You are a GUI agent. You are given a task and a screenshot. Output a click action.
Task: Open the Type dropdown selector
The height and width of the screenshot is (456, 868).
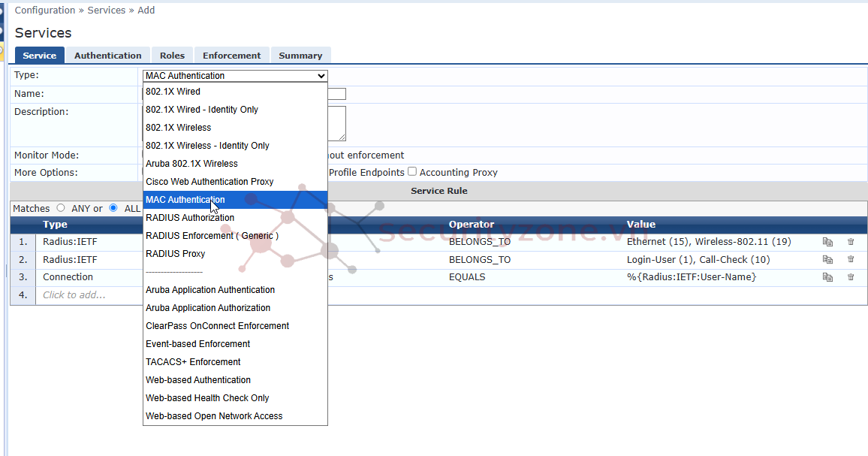pos(235,76)
